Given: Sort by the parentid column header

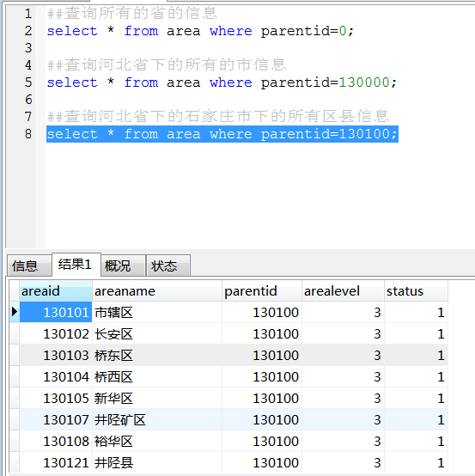Looking at the screenshot, I should coord(262,291).
